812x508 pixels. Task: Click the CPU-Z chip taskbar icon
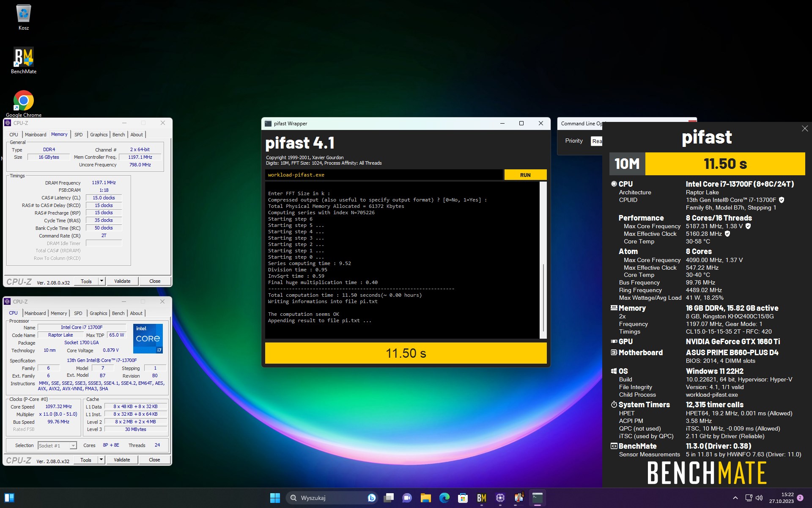coord(500,498)
